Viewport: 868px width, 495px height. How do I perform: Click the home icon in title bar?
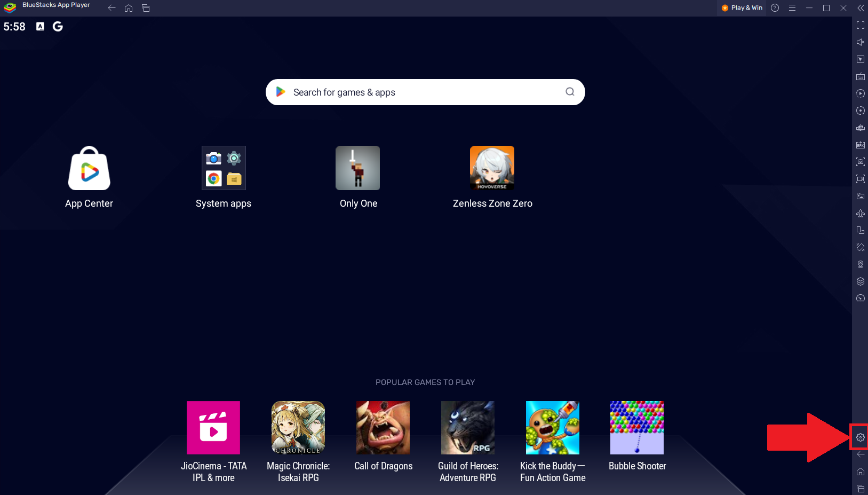(129, 8)
